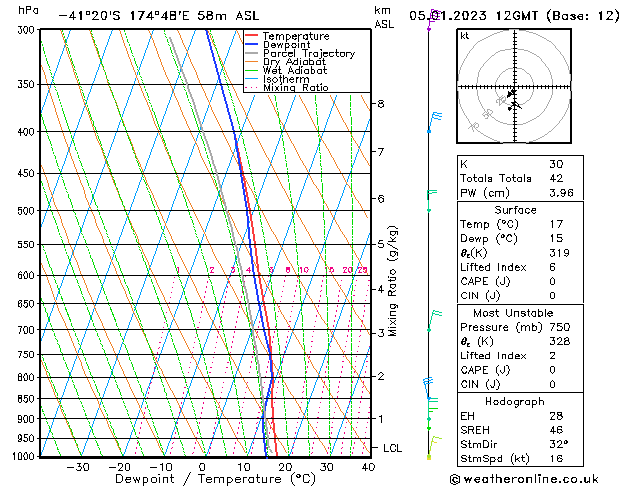
Task: Click the hodograph center arrows
Action: [x=514, y=101]
